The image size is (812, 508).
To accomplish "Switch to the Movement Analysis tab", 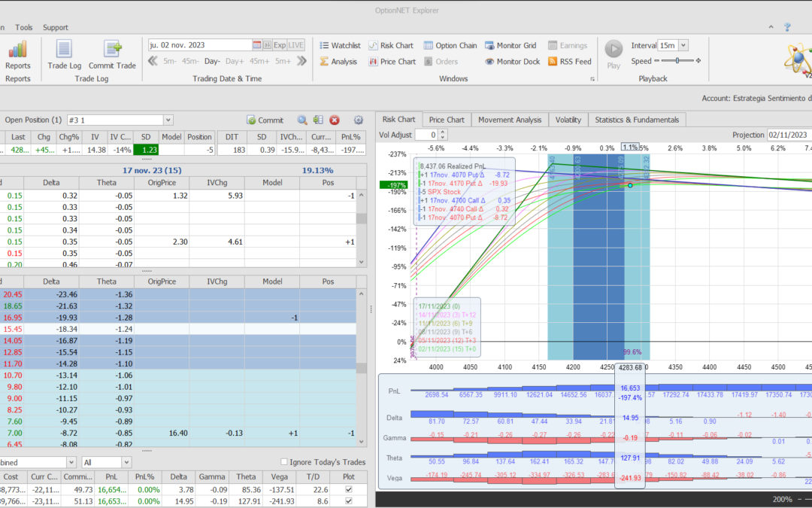I will pyautogui.click(x=509, y=120).
